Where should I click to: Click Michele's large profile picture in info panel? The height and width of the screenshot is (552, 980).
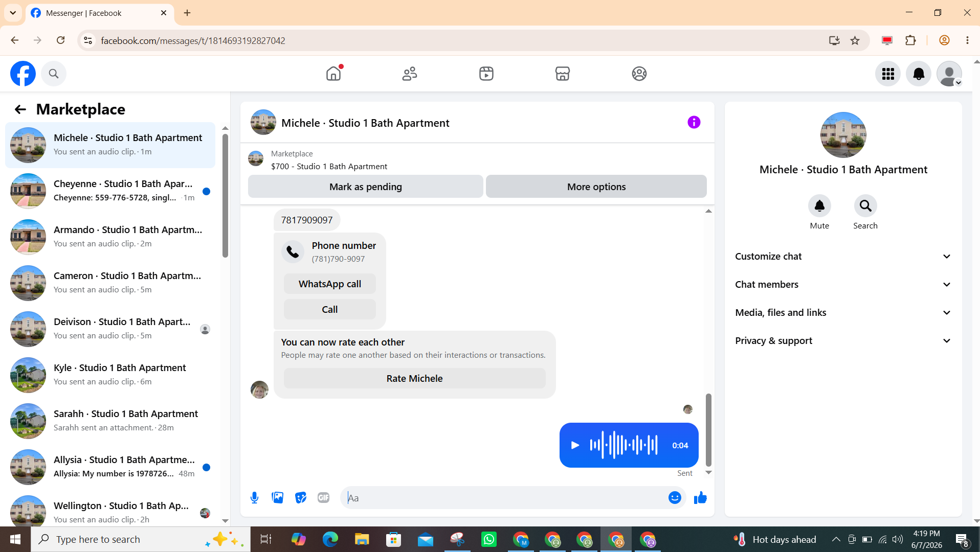843,135
